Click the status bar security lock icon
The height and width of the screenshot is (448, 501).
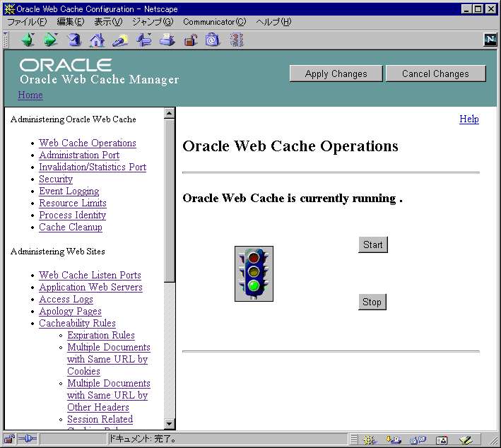pos(9,440)
